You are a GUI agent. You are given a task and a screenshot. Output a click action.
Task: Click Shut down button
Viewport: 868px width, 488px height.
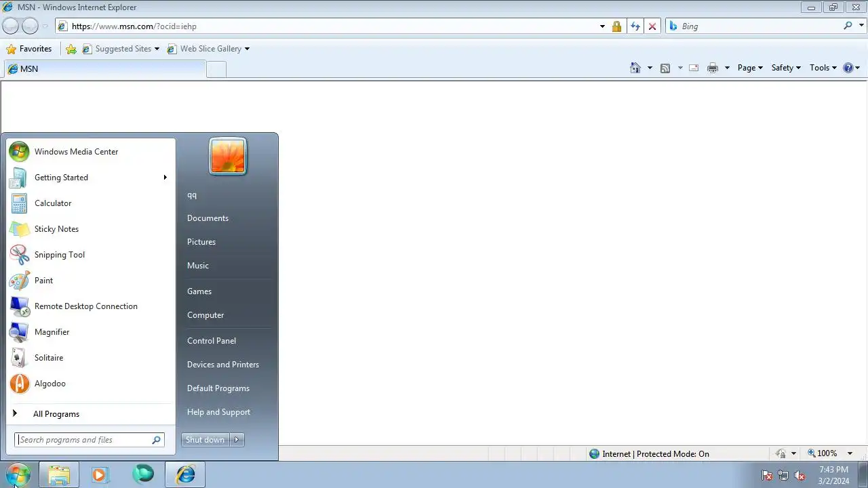click(x=205, y=440)
